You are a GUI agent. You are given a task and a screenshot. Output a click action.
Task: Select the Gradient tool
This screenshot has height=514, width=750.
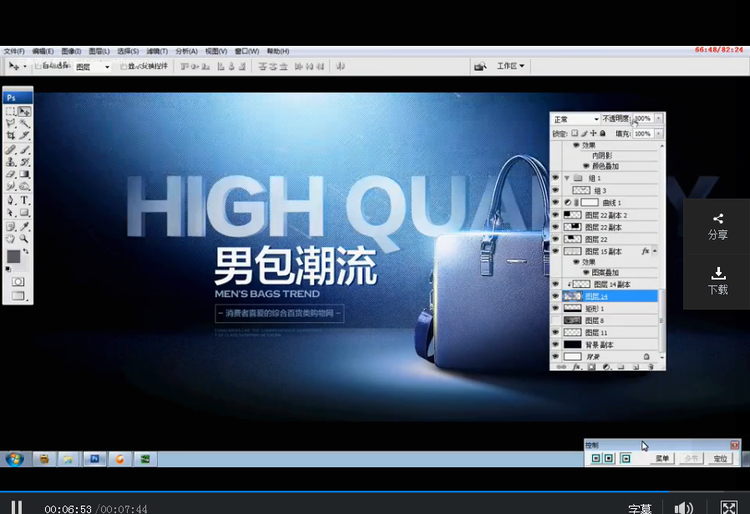tap(24, 174)
